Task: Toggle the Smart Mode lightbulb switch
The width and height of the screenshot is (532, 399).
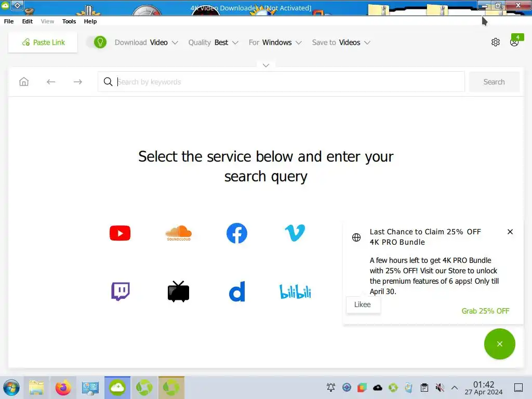Action: click(x=96, y=43)
